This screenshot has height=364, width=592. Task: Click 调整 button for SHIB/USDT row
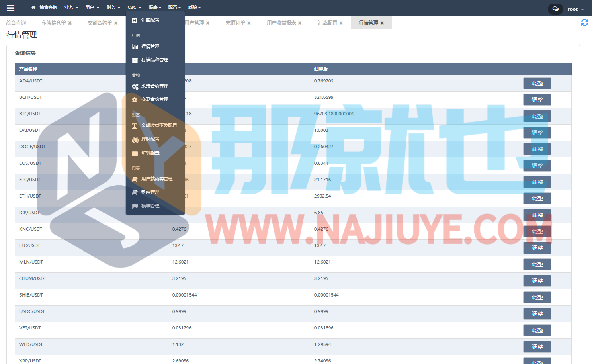tap(537, 297)
